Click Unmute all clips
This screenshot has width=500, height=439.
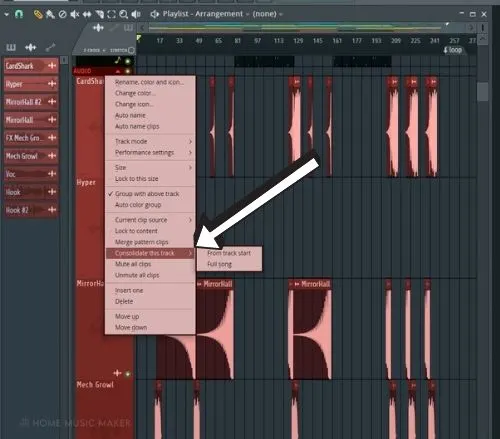pos(150,275)
